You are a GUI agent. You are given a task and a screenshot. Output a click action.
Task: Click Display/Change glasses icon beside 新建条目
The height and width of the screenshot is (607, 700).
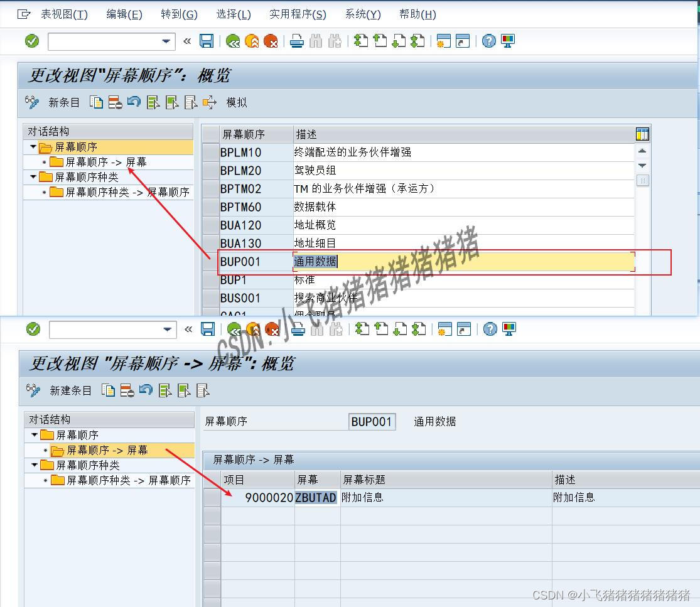coord(33,390)
